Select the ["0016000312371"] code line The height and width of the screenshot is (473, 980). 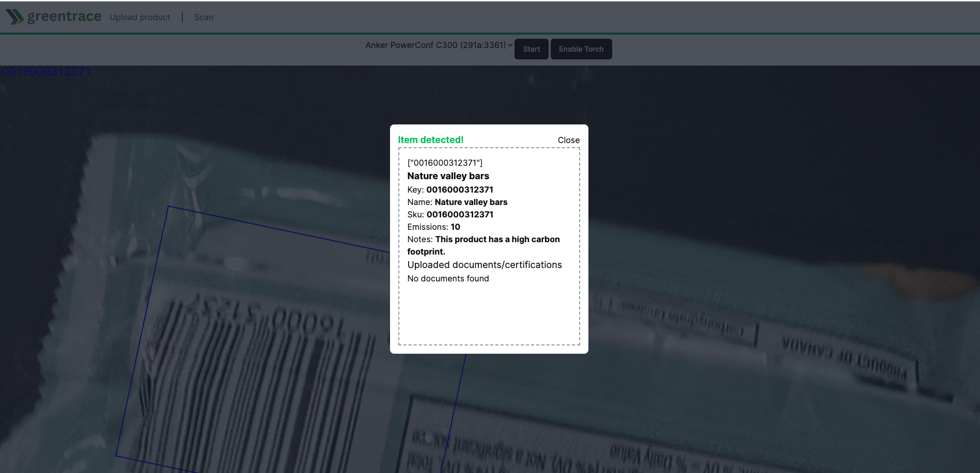445,163
